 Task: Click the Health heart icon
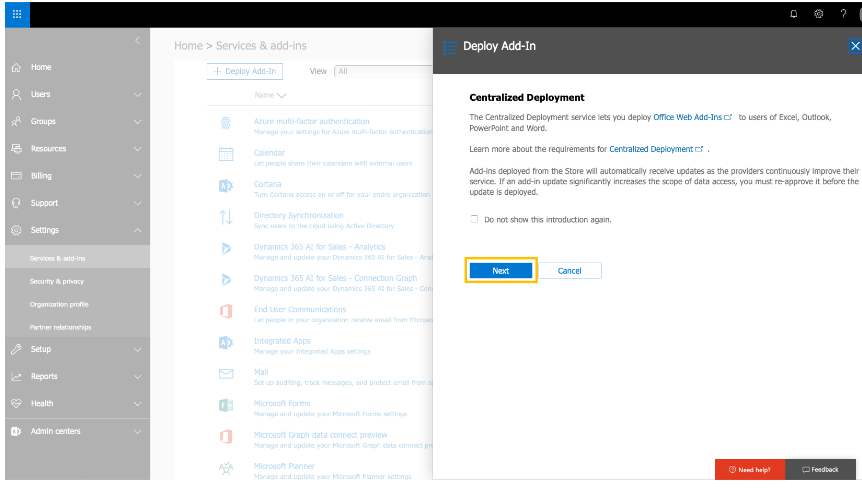[16, 403]
